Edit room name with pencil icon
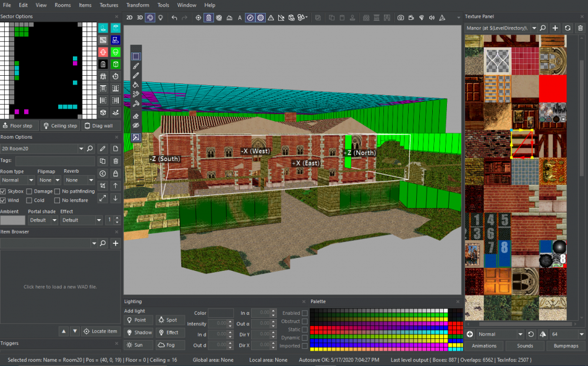The height and width of the screenshot is (366, 588). [x=103, y=149]
